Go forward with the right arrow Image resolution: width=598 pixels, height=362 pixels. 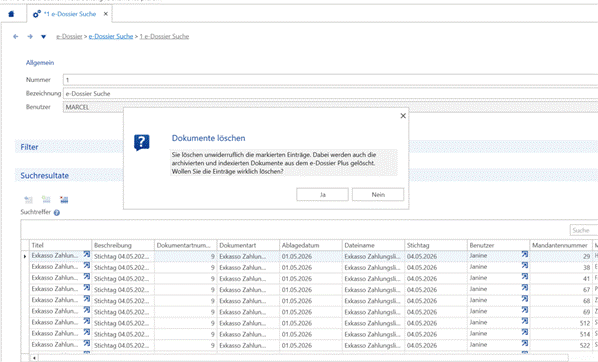(x=30, y=37)
